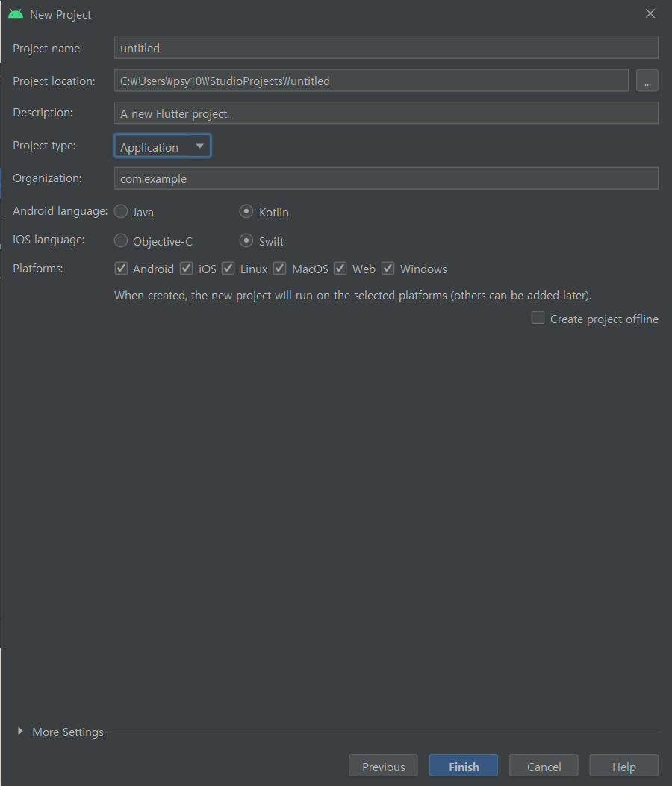Uncheck the Windows platform checkbox
The image size is (672, 786).
388,268
